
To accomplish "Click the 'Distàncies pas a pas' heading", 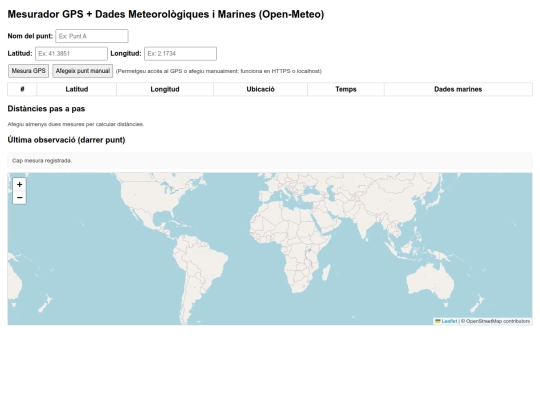I will point(46,109).
